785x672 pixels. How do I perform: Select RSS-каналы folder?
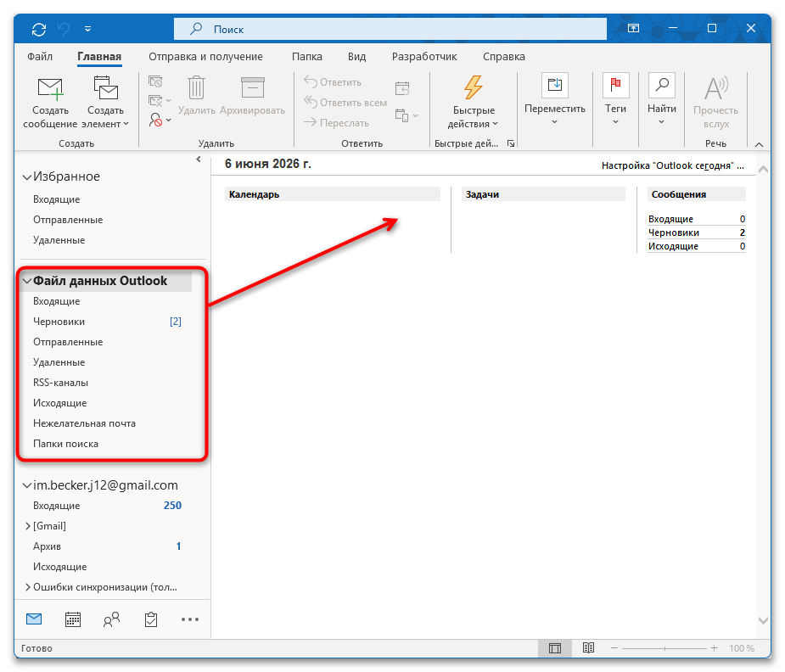pos(60,383)
